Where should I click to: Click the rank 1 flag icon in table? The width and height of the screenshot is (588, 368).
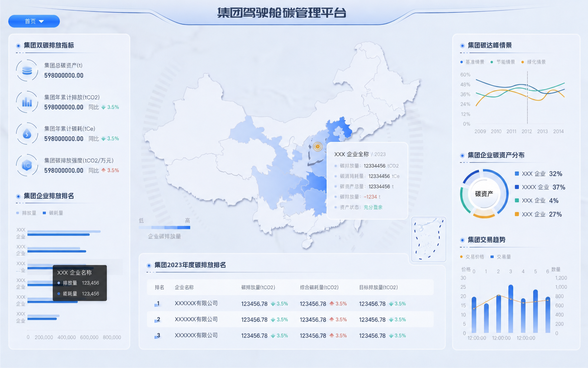click(x=157, y=304)
